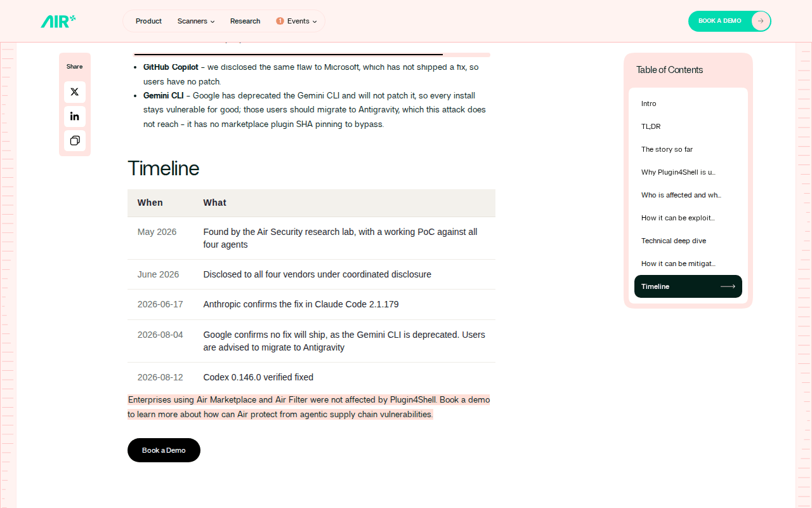Jump to Who is affected section
The width and height of the screenshot is (812, 508).
688,195
